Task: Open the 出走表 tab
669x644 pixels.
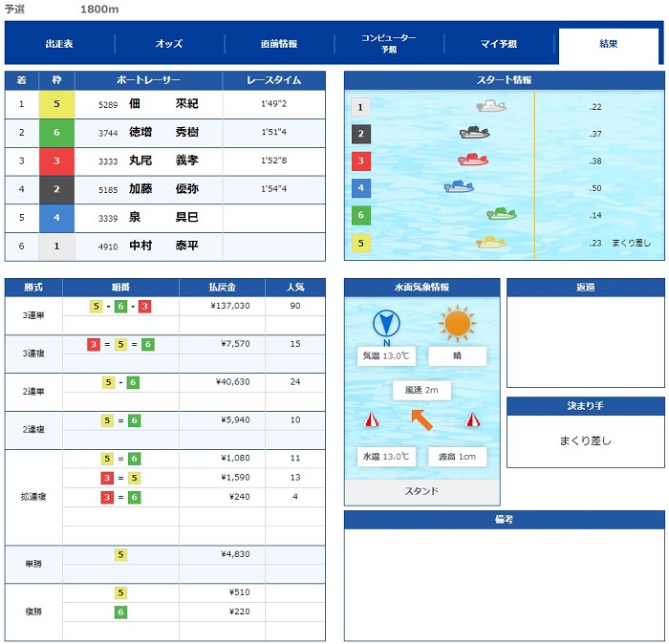Action: (59, 44)
